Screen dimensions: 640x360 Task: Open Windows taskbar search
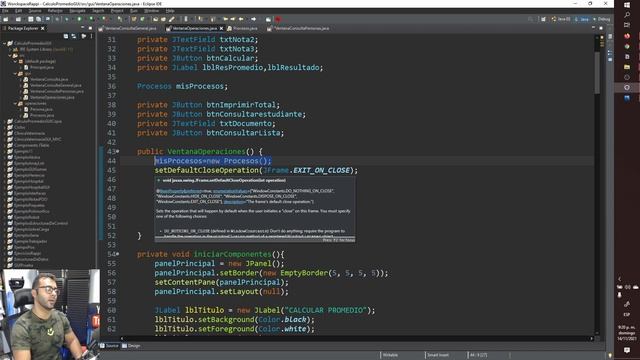pyautogui.click(x=627, y=15)
